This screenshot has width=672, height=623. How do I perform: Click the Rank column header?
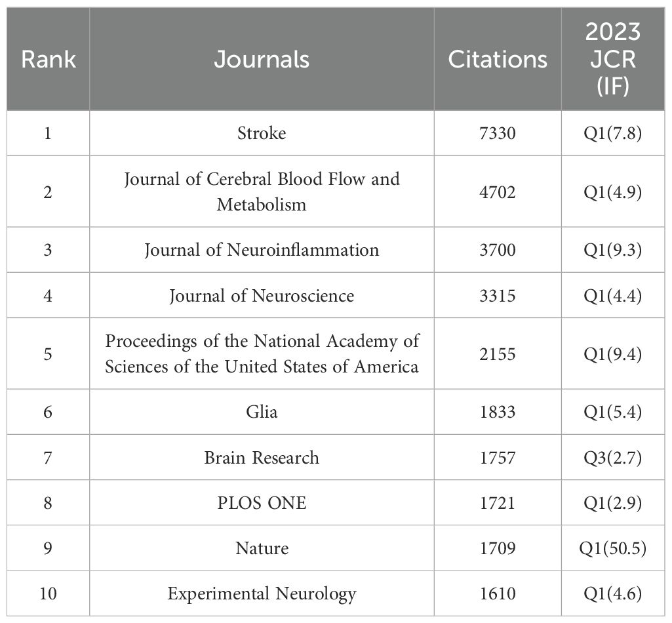(48, 59)
